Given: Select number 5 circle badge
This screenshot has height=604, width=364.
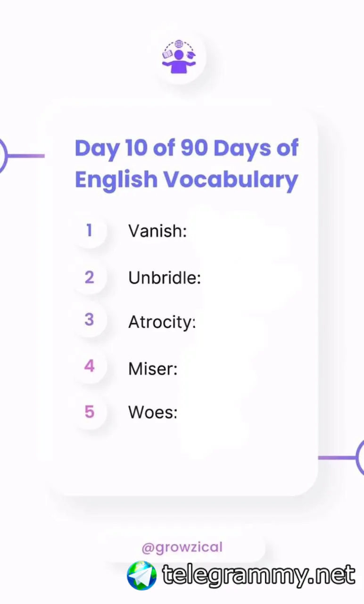Looking at the screenshot, I should tap(89, 412).
